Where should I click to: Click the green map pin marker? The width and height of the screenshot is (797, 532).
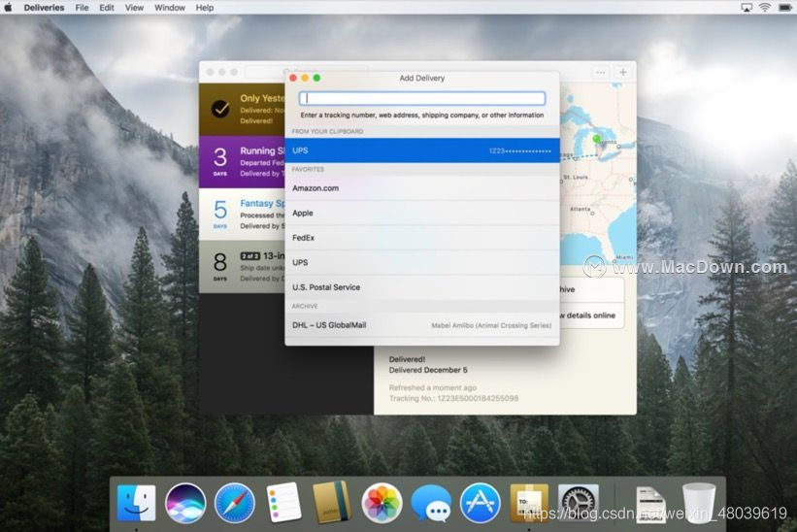(597, 138)
